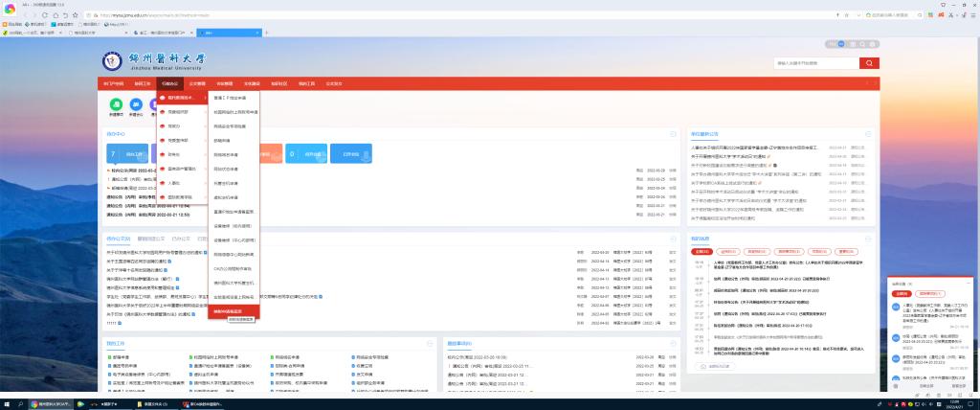The image size is (980, 410).
Task: Open the browser home page icon
Action: click(x=56, y=15)
